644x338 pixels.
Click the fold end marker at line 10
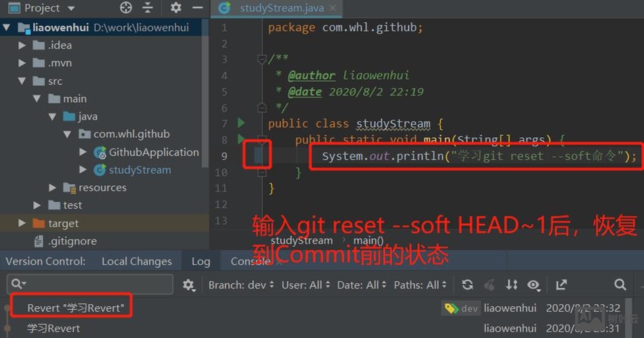click(262, 172)
